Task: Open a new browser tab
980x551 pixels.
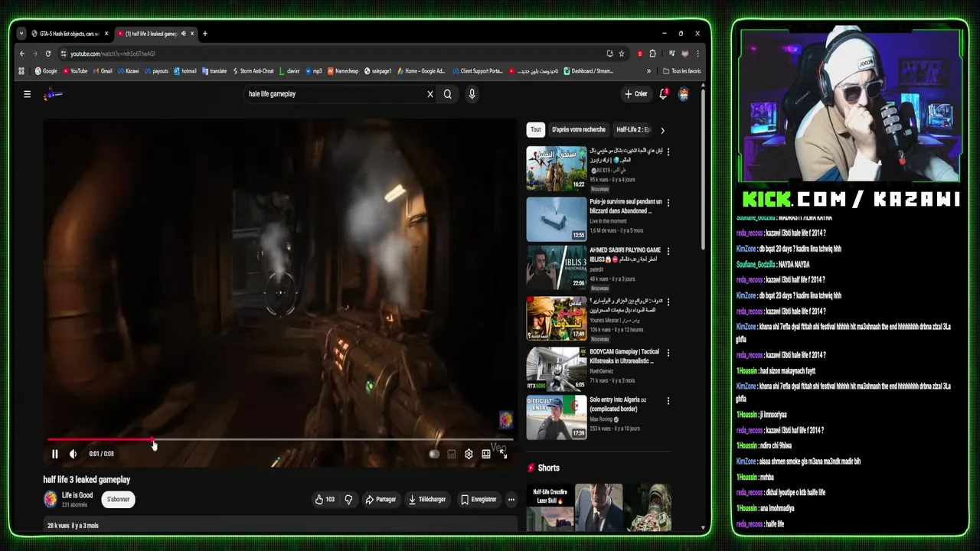Action: 205,34
